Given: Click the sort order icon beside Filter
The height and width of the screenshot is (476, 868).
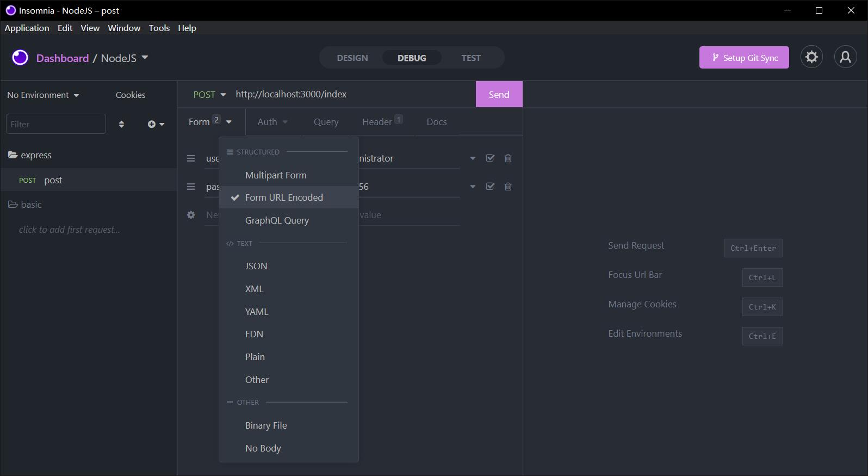Looking at the screenshot, I should 121,124.
